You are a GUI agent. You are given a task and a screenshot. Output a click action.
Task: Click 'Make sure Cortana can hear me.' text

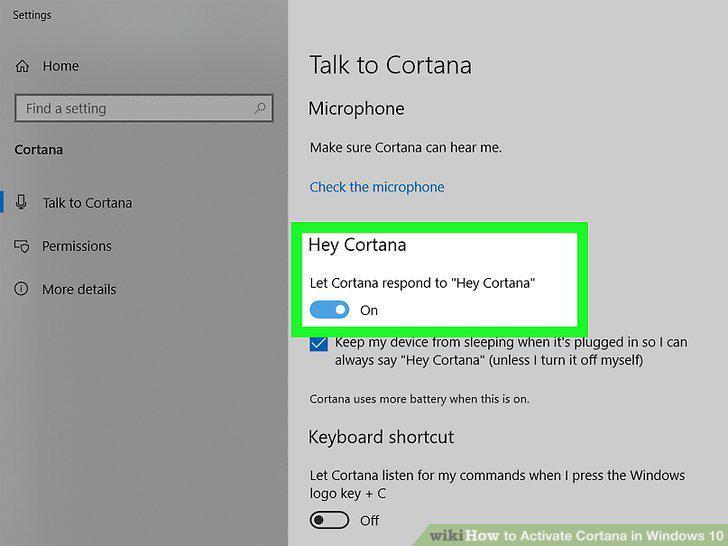406,148
